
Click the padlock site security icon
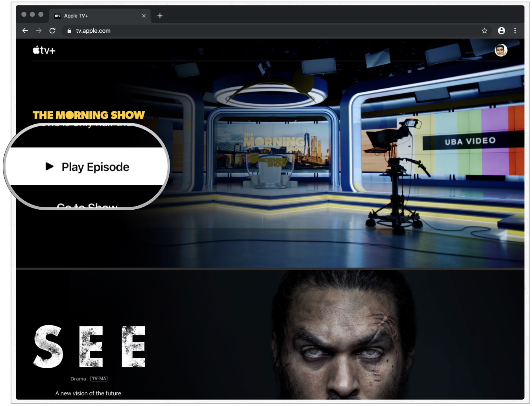[69, 31]
